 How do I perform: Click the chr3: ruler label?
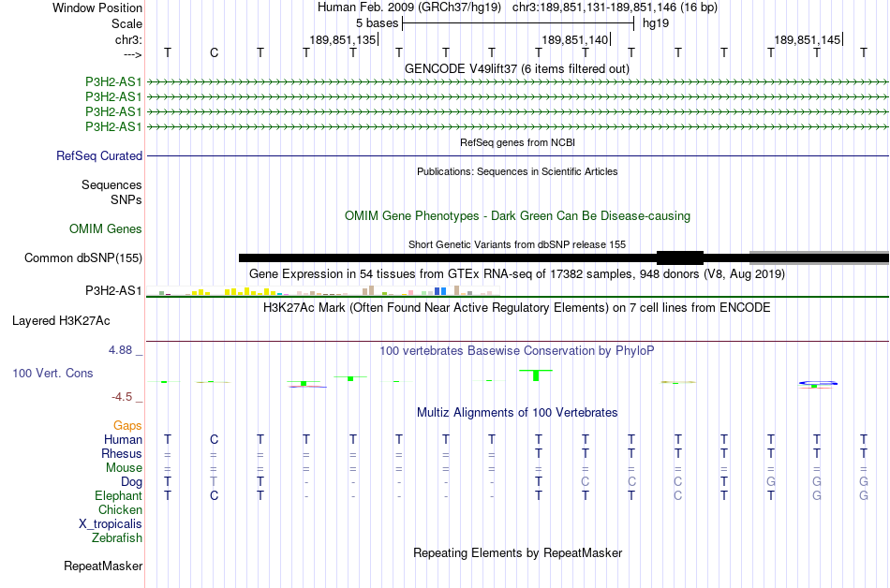pos(128,39)
